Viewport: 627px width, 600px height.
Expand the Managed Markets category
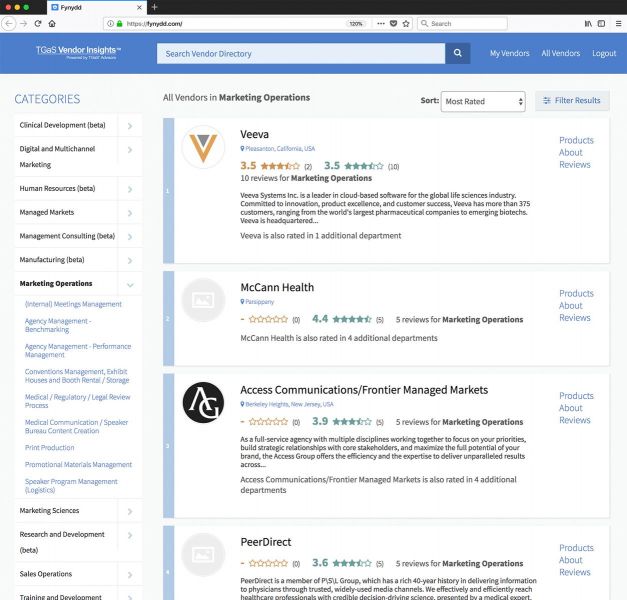[x=130, y=213]
